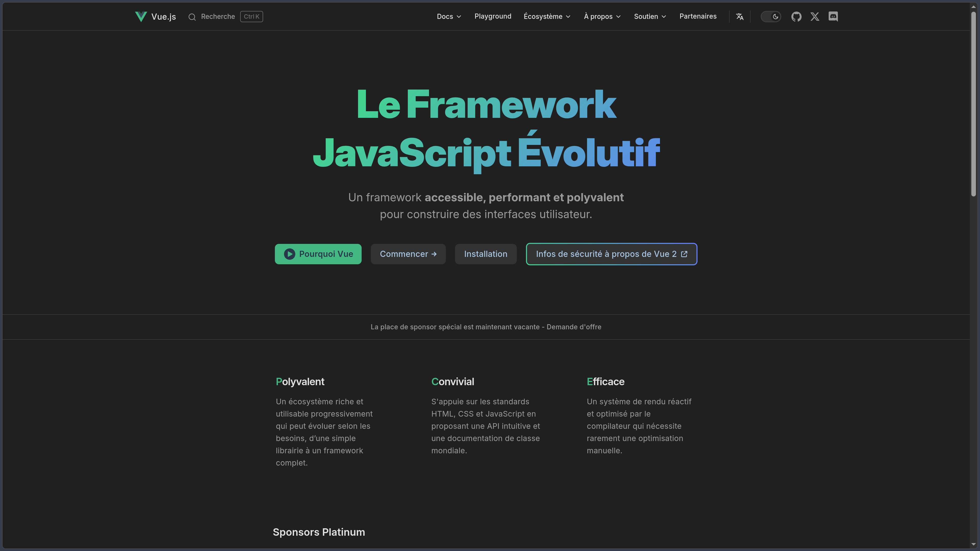Click the Recherche search field
This screenshot has height=551, width=980.
click(225, 17)
